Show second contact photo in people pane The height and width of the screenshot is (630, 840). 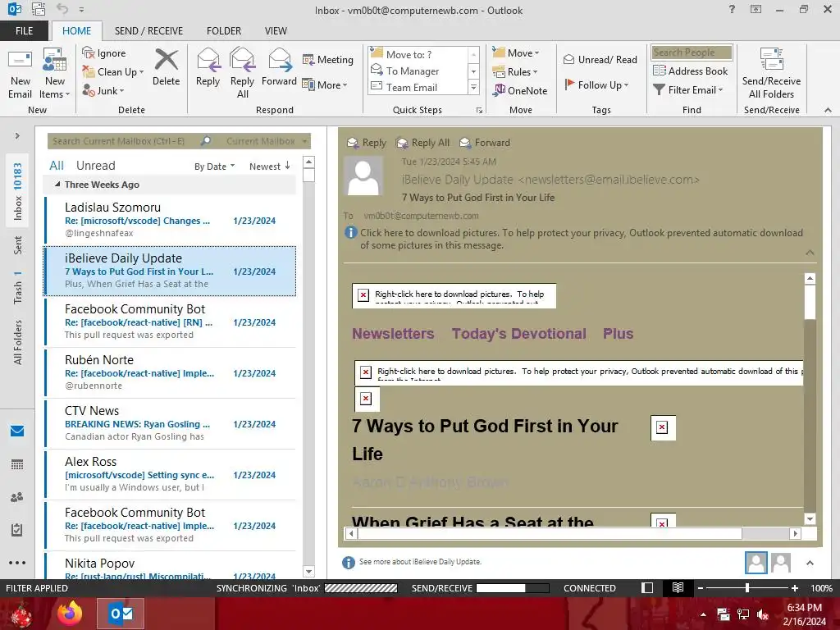click(x=781, y=563)
